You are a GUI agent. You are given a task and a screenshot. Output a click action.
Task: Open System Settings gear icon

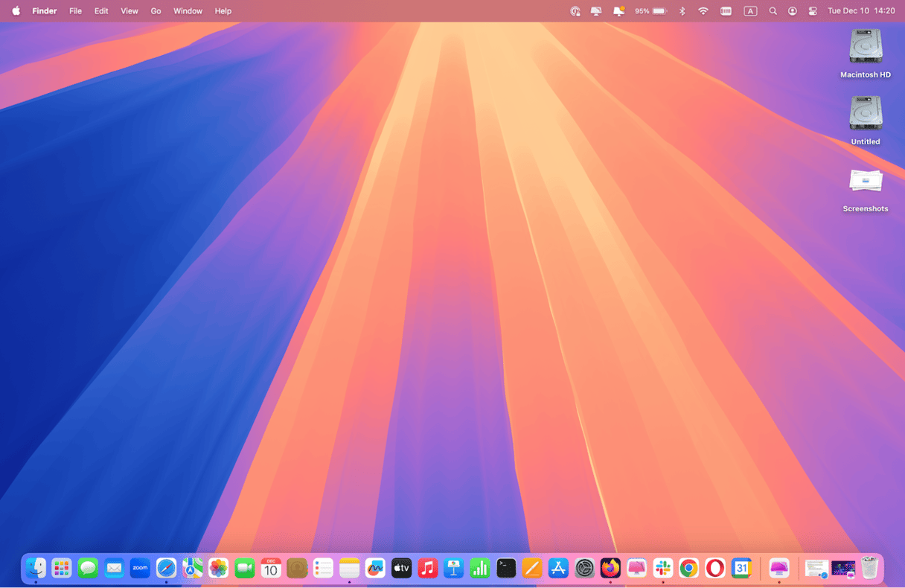(585, 569)
